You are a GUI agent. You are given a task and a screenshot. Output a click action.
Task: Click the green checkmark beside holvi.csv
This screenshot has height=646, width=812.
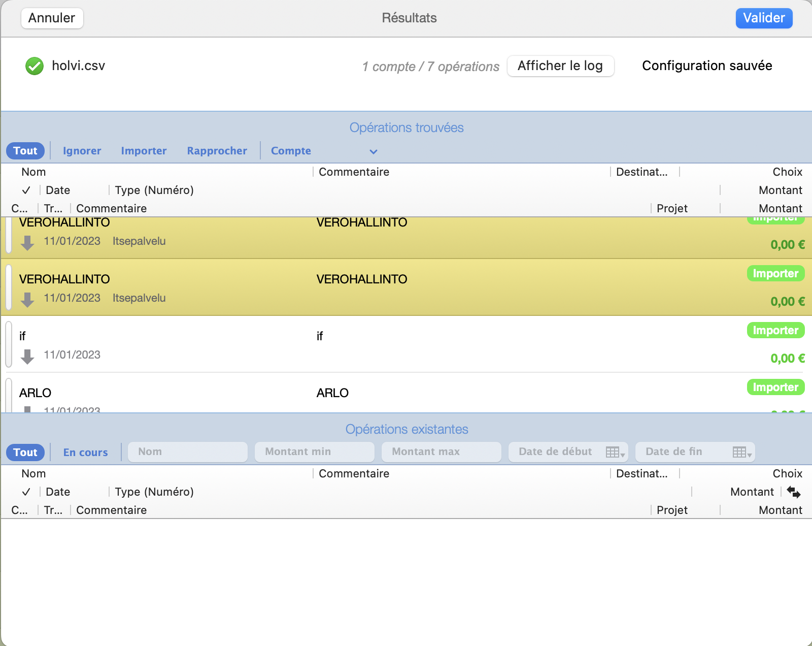click(35, 66)
